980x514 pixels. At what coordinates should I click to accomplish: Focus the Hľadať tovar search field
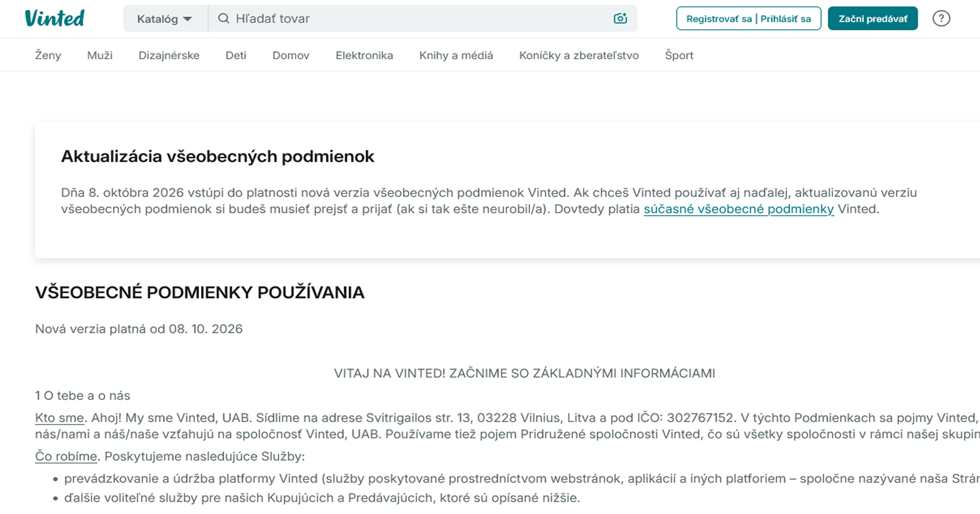(x=422, y=18)
